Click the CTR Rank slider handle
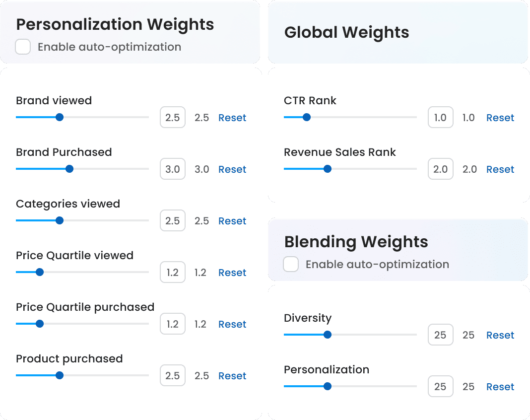Image resolution: width=530 pixels, height=420 pixels. (x=307, y=117)
